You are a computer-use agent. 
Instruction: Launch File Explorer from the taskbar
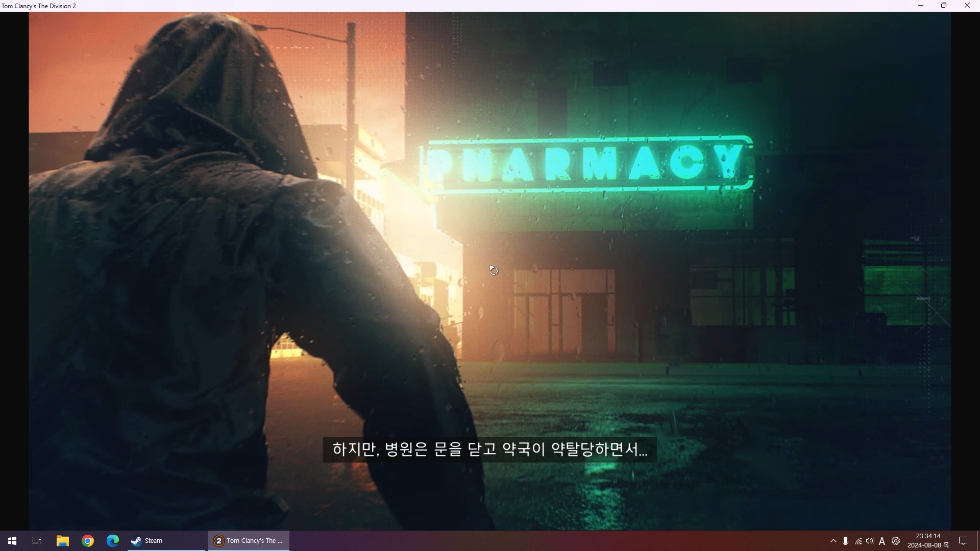point(62,541)
